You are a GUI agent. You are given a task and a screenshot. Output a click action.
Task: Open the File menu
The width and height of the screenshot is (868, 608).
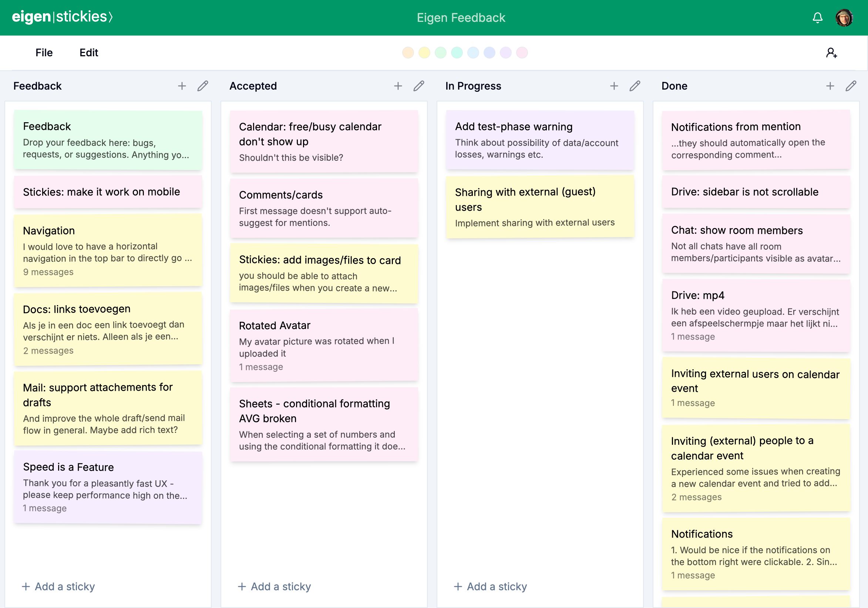pyautogui.click(x=44, y=53)
